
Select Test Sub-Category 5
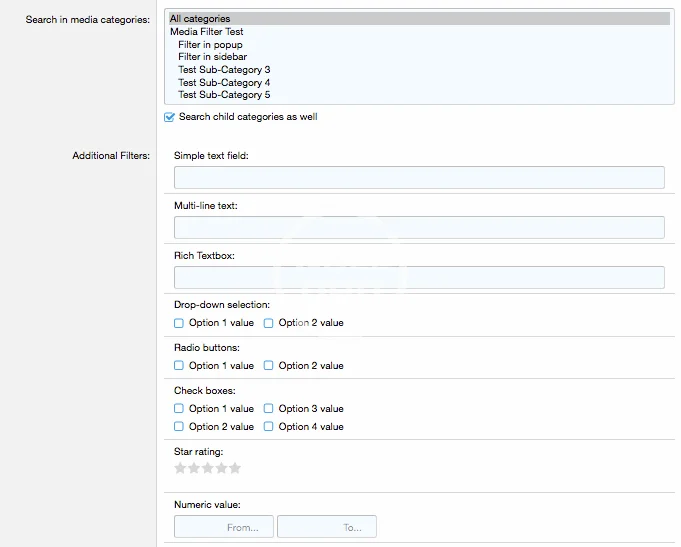(224, 95)
